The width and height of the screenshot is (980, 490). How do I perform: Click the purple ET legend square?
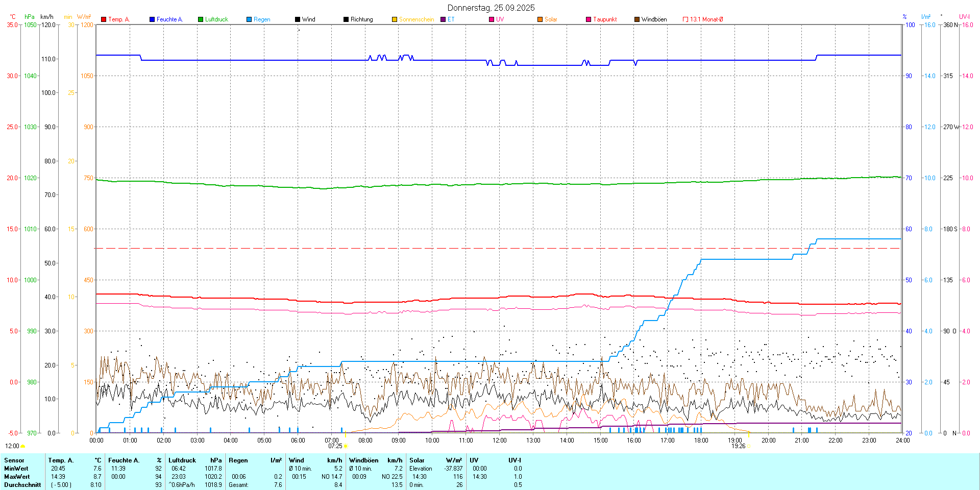click(443, 19)
